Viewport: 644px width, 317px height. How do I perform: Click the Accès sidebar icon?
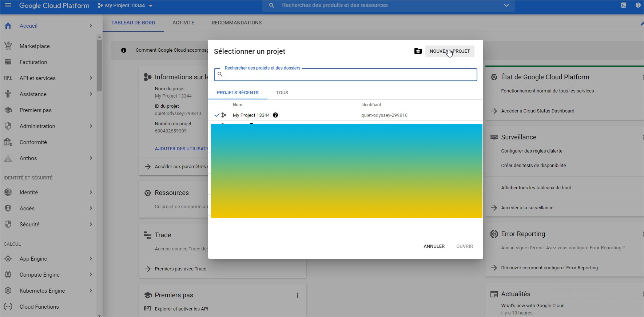(x=8, y=208)
